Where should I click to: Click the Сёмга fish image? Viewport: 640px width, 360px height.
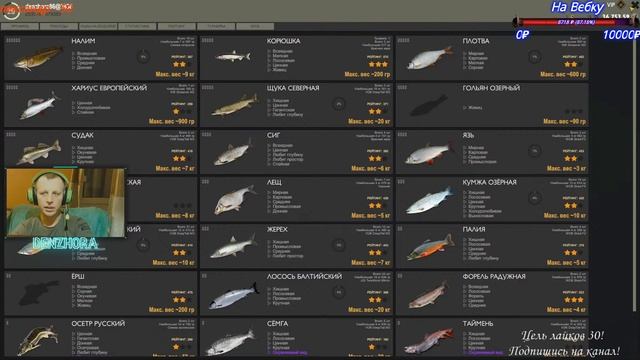click(230, 343)
